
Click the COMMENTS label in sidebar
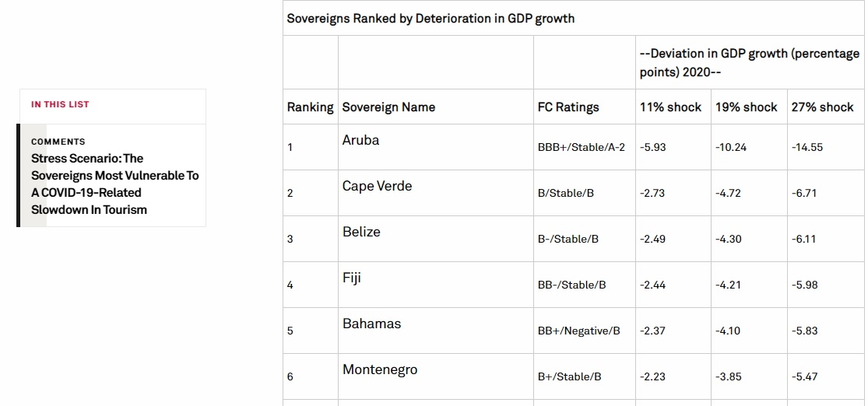point(58,142)
